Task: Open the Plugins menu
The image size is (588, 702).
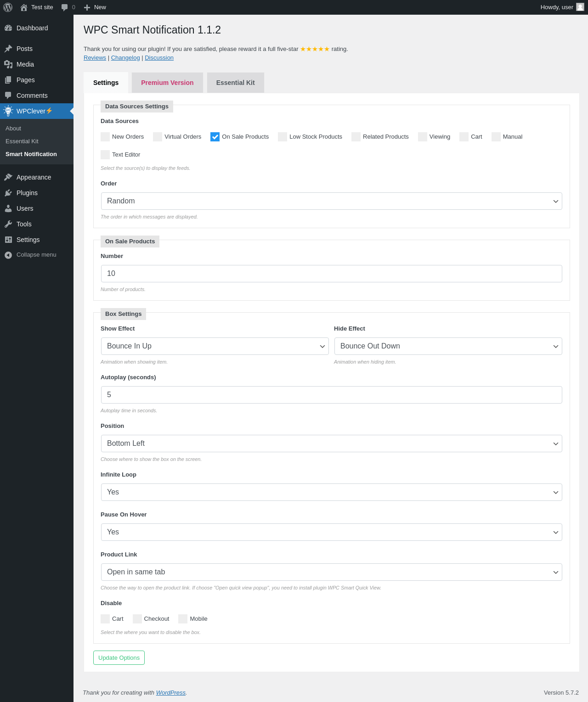Action: pyautogui.click(x=37, y=193)
